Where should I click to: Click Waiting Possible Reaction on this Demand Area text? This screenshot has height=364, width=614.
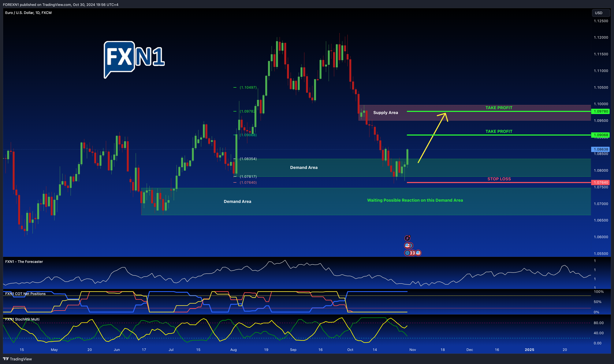[x=415, y=200]
